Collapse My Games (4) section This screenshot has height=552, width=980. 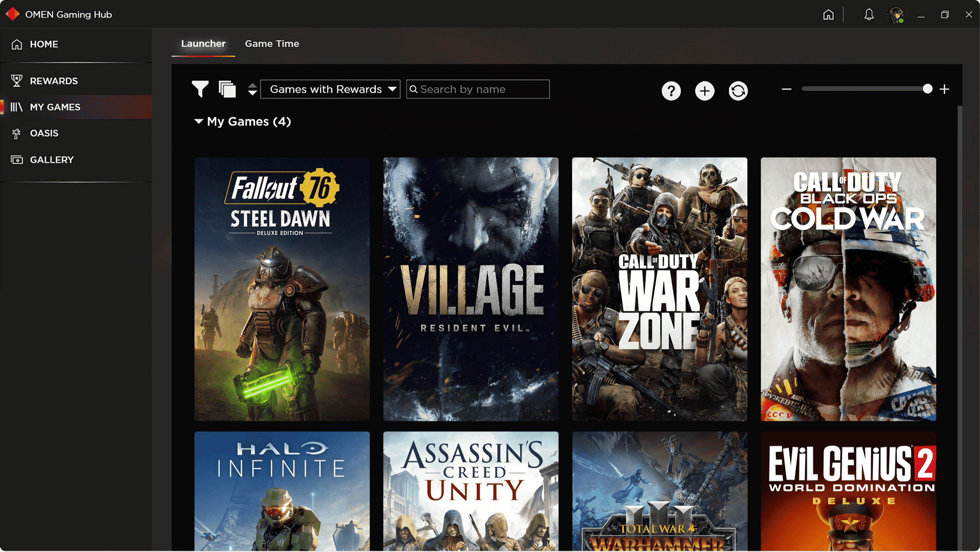click(x=198, y=121)
